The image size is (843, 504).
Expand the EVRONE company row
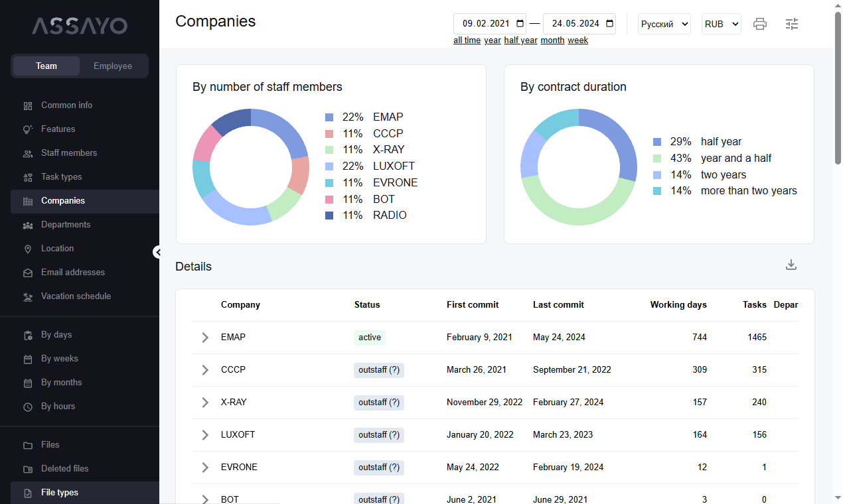pyautogui.click(x=205, y=468)
